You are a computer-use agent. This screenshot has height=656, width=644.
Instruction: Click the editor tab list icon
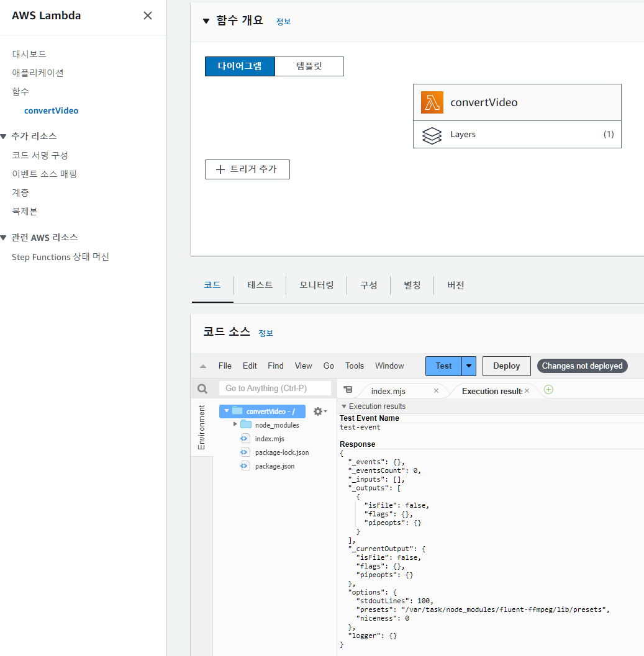coord(348,390)
